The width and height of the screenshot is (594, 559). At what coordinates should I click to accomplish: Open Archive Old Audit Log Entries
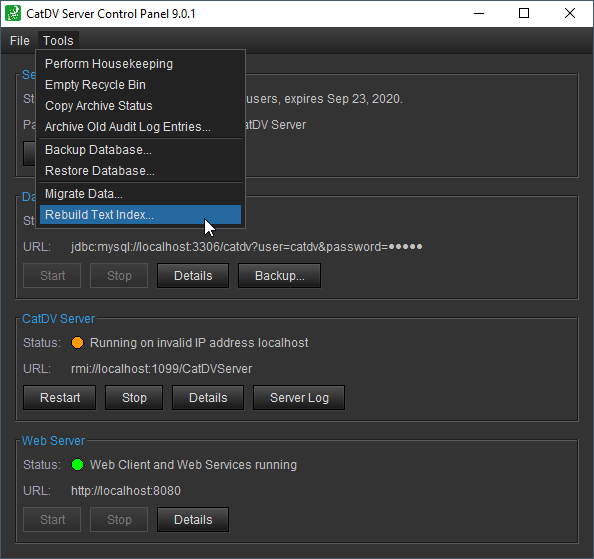(x=140, y=126)
